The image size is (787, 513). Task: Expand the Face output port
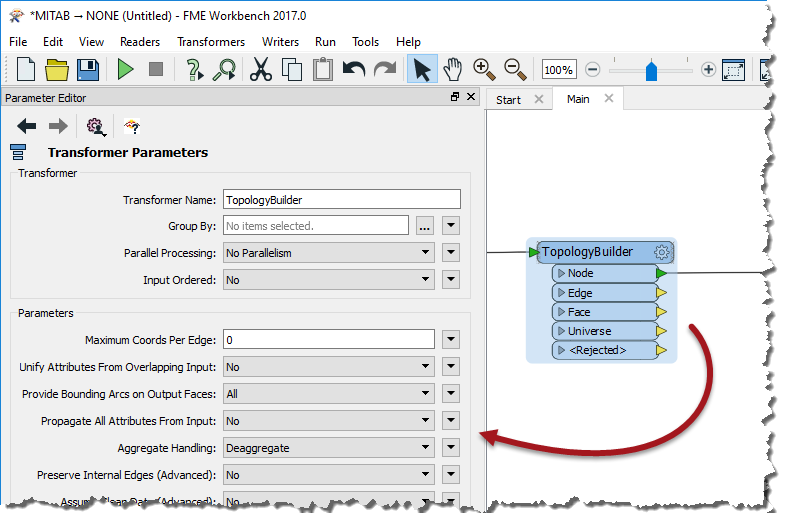pos(561,312)
